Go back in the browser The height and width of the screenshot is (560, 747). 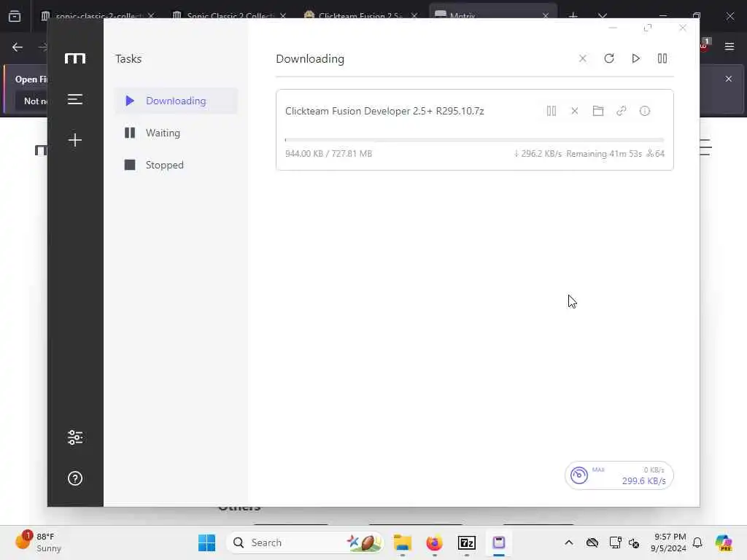(x=18, y=47)
